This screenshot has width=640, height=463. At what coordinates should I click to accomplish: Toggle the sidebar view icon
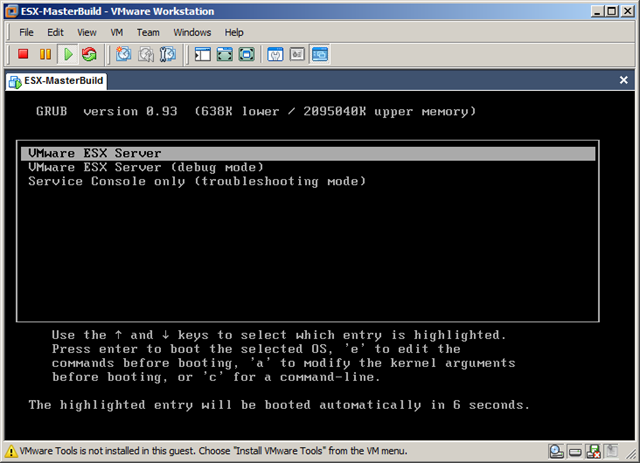click(202, 54)
